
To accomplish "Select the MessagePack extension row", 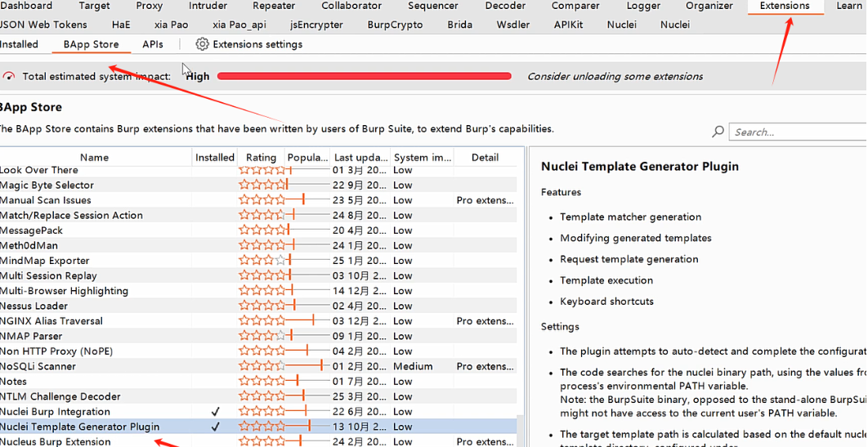I will (258, 230).
